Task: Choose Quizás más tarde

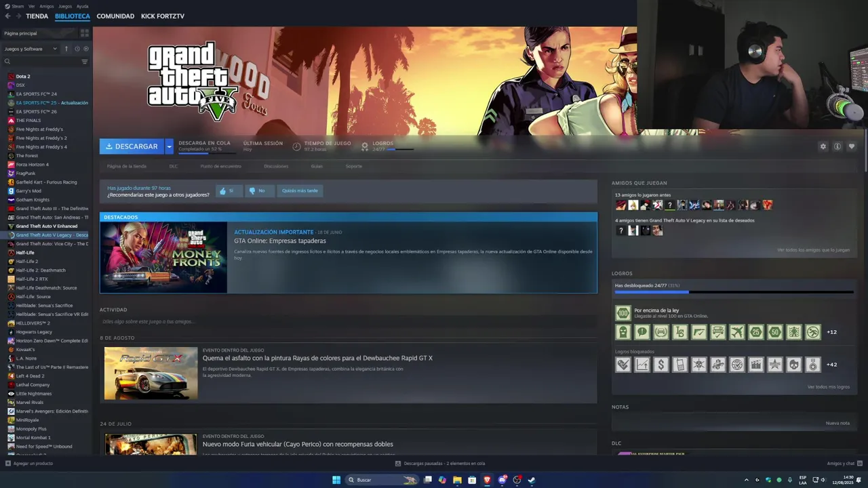Action: tap(300, 191)
